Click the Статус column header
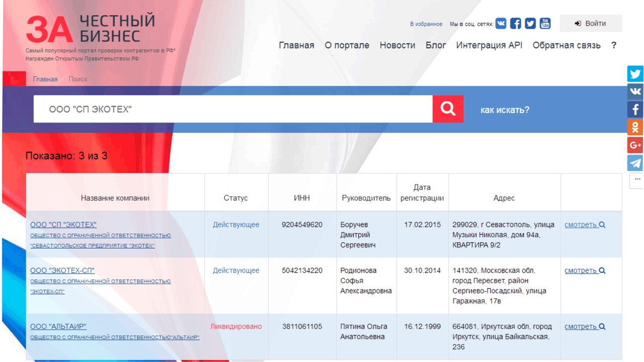The image size is (644, 362). (236, 198)
